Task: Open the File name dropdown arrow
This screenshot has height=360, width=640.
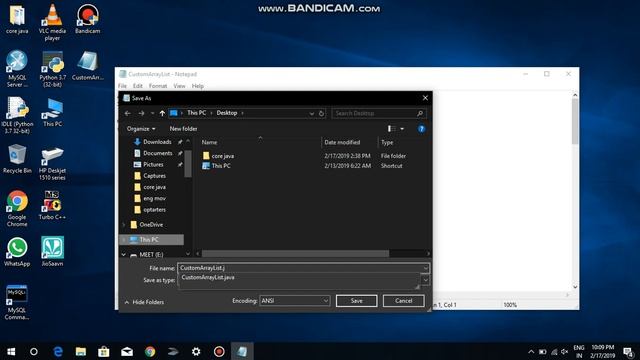Action: click(425, 268)
